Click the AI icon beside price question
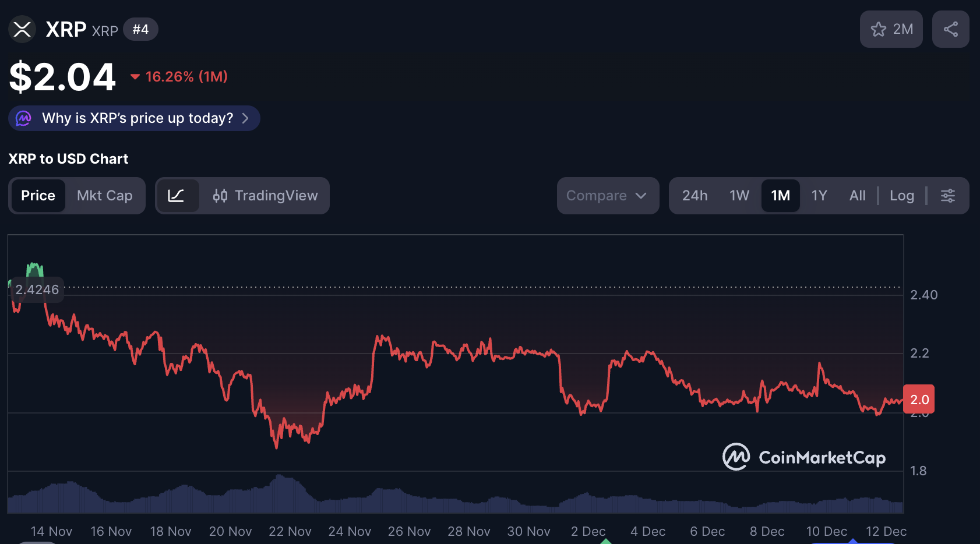 [23, 118]
